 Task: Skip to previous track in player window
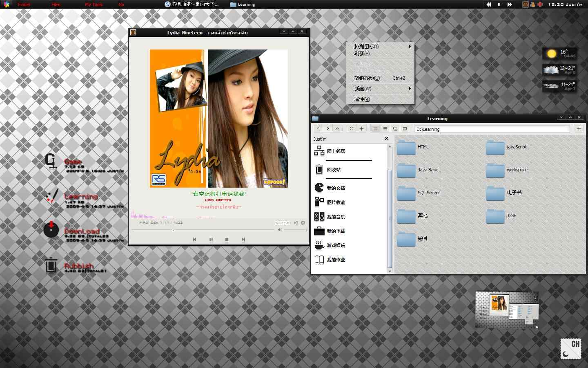[x=194, y=240]
